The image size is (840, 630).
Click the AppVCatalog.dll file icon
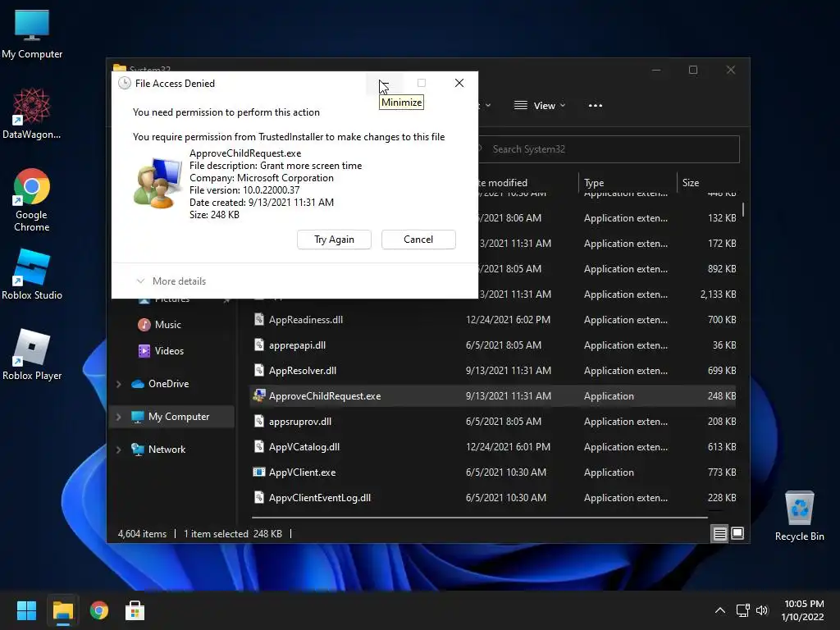(x=258, y=447)
